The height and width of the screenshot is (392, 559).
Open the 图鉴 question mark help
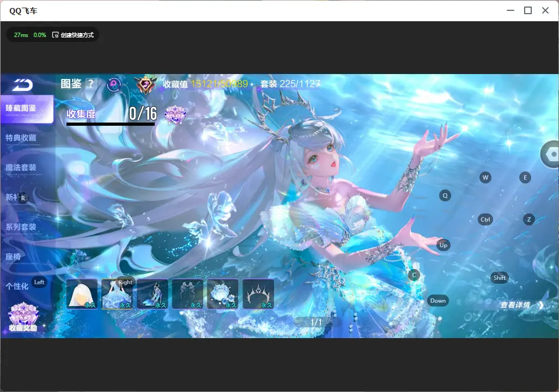pyautogui.click(x=91, y=84)
